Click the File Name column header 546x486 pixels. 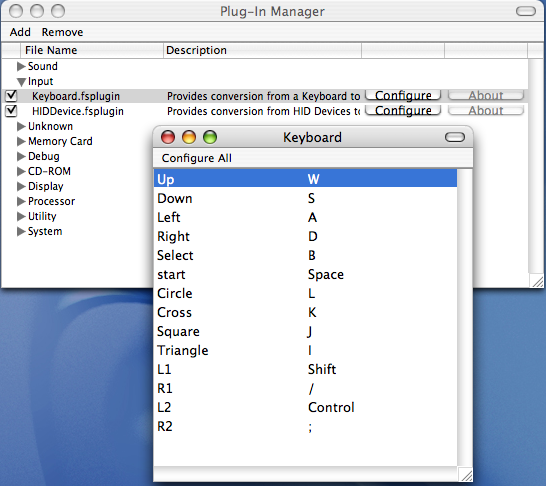point(92,50)
